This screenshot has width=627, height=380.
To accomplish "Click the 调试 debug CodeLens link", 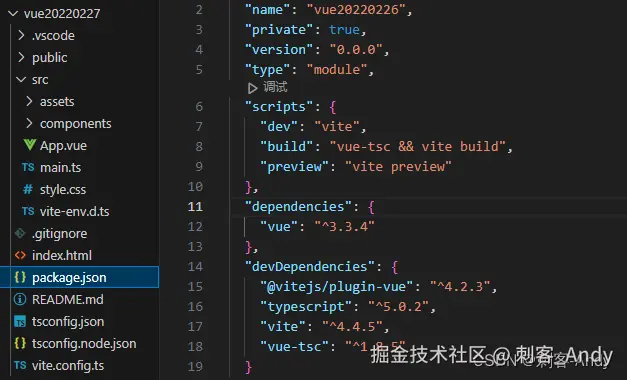I will click(275, 87).
